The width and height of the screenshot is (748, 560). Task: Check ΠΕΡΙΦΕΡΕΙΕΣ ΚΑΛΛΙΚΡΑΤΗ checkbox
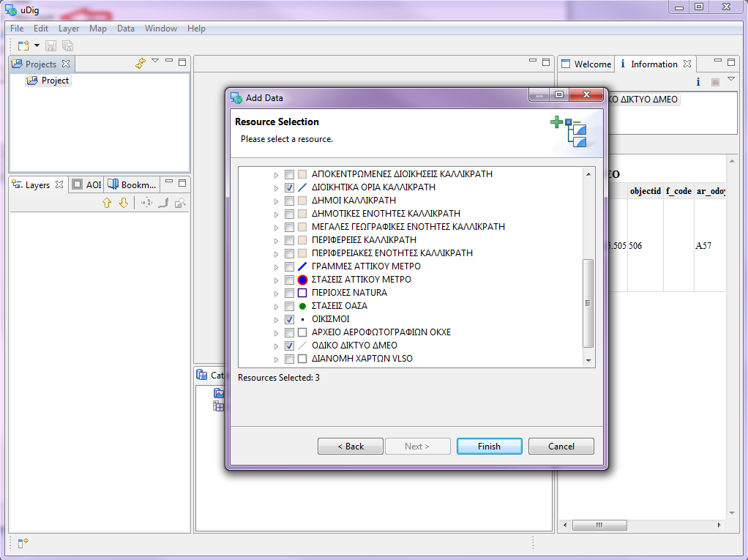[289, 240]
